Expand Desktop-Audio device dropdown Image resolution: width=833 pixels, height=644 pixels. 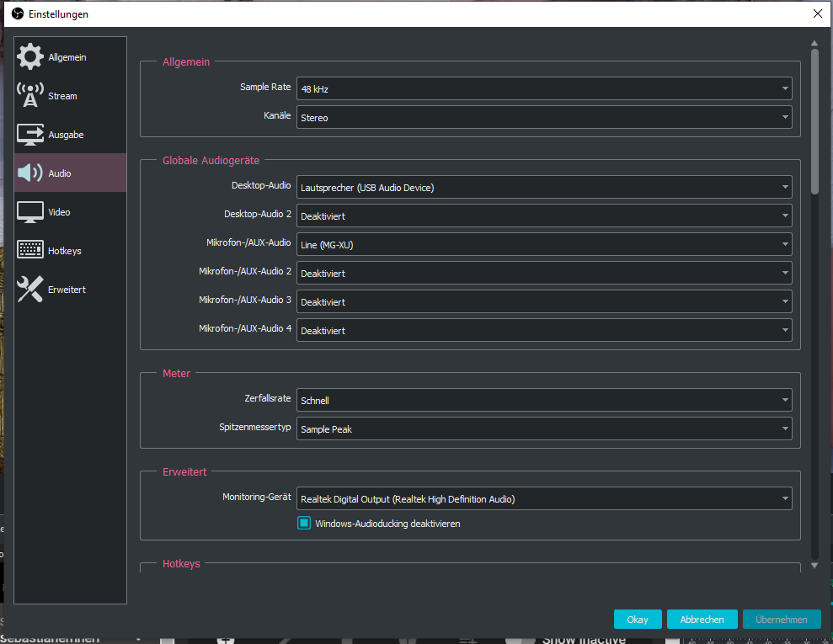point(544,188)
